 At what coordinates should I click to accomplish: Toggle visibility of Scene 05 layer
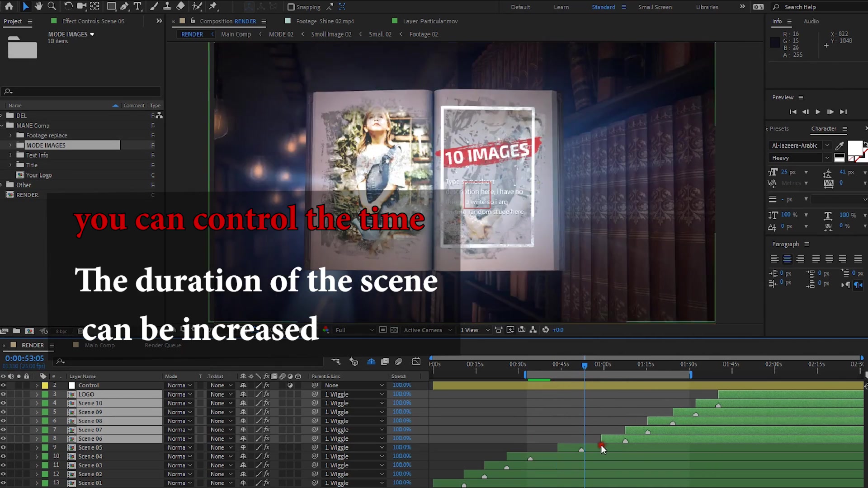click(4, 447)
